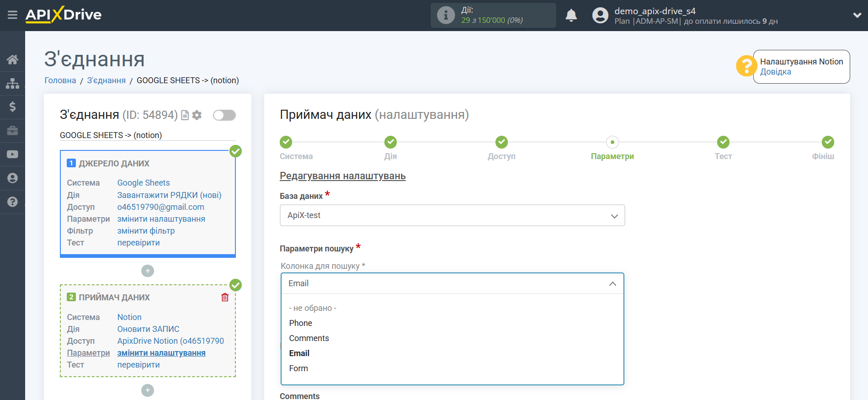Click the yellow question help icon
Screen dimensions: 868x400
[746, 66]
